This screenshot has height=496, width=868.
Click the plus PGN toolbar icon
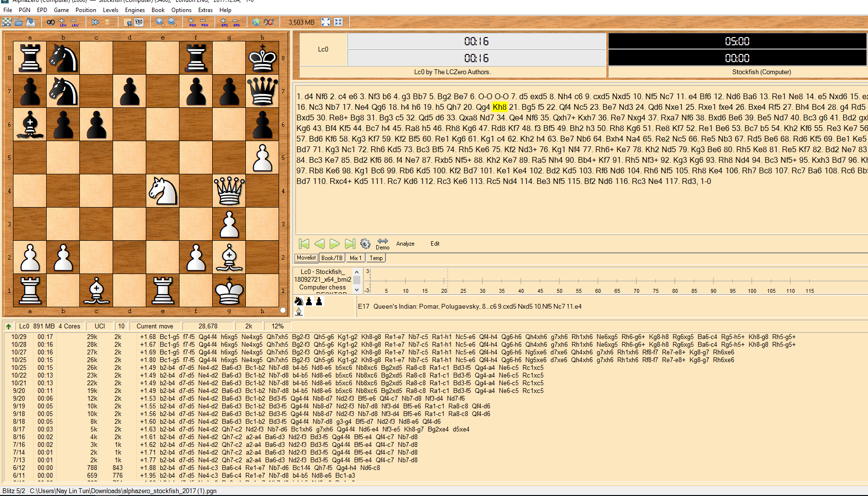click(x=192, y=22)
